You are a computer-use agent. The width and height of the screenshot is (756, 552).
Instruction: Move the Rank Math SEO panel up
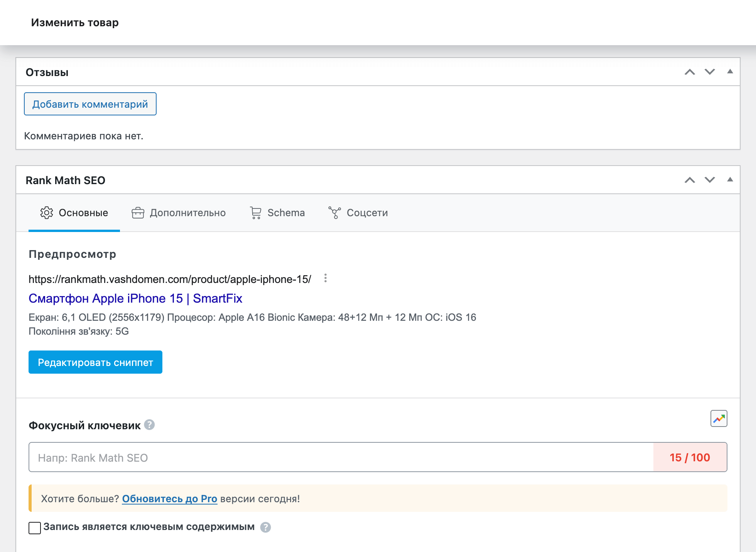[690, 180]
